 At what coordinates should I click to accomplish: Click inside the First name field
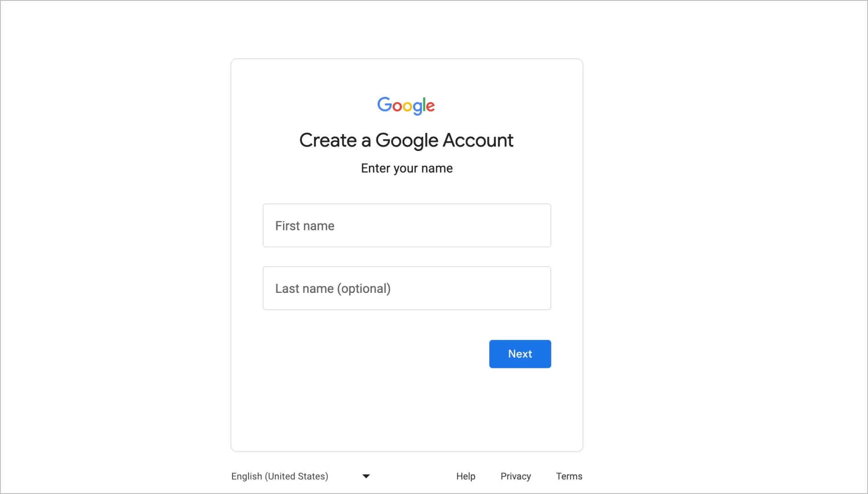click(406, 226)
